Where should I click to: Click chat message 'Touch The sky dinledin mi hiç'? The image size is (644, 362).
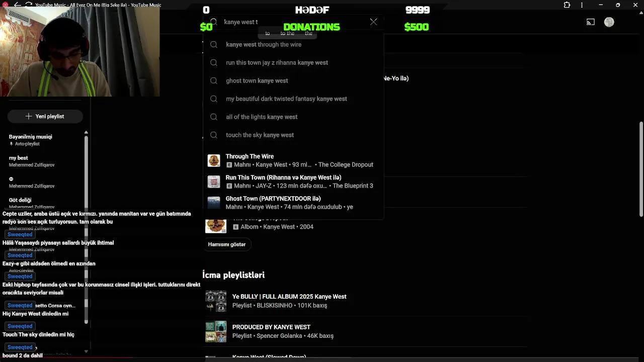38,335
